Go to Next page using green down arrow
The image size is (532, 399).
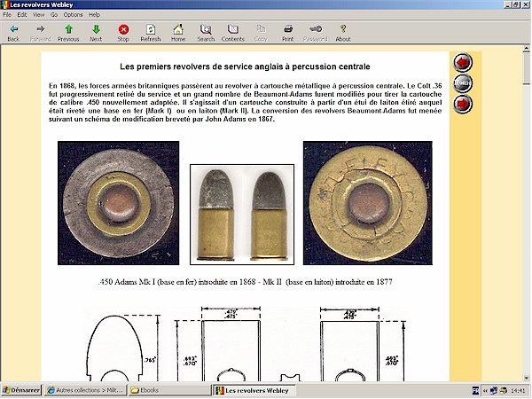pyautogui.click(x=96, y=33)
